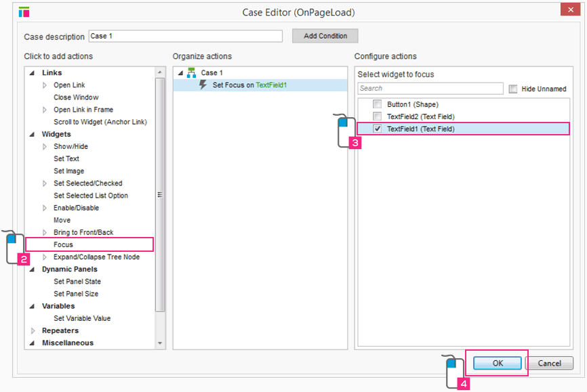The height and width of the screenshot is (392, 587).
Task: Expand the Open Link action arrow
Action: [45, 85]
